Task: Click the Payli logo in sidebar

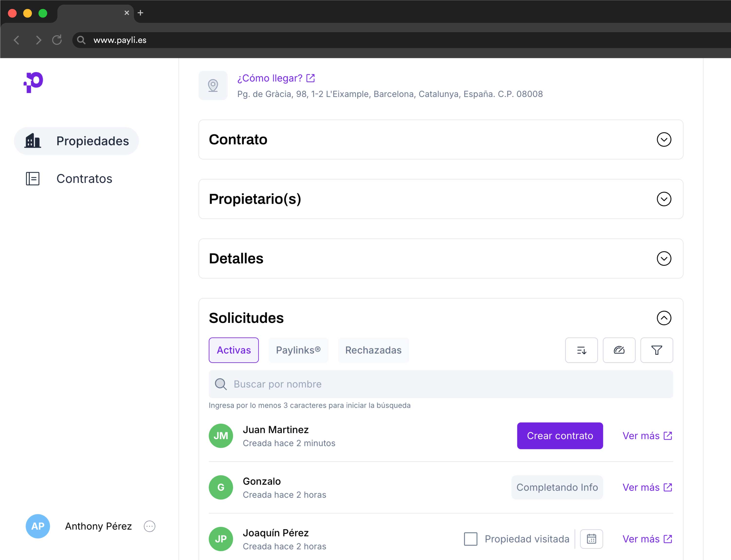Action: click(34, 82)
